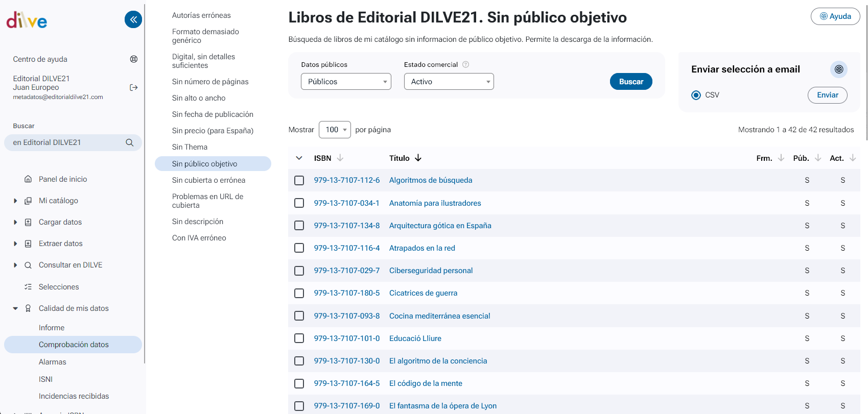Open the Estado comercial Activo dropdown

(x=449, y=82)
